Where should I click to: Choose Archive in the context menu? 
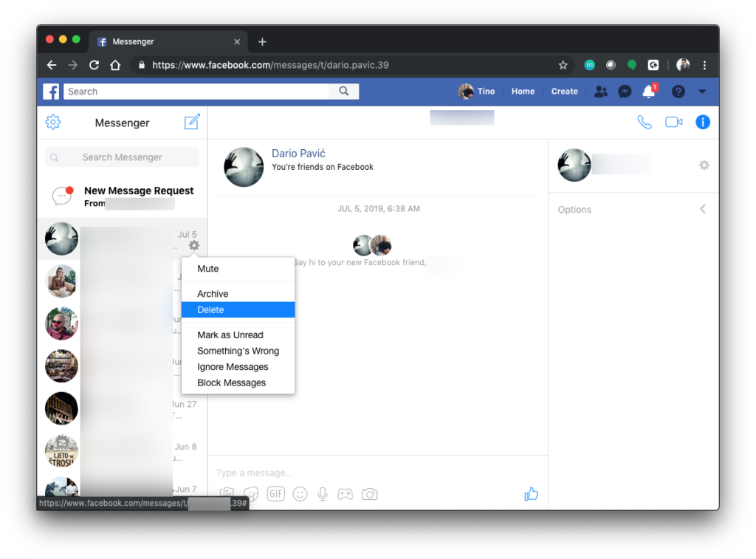pos(213,294)
